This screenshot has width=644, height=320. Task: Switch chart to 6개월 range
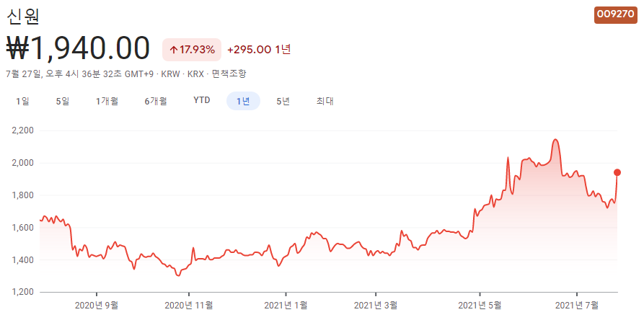point(156,102)
